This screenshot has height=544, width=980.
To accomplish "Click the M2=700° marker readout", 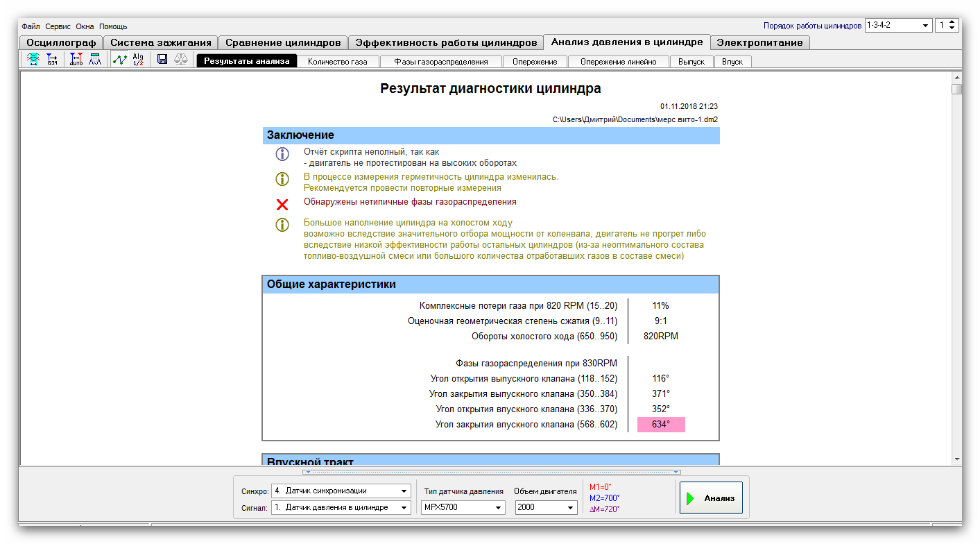I will tap(605, 498).
